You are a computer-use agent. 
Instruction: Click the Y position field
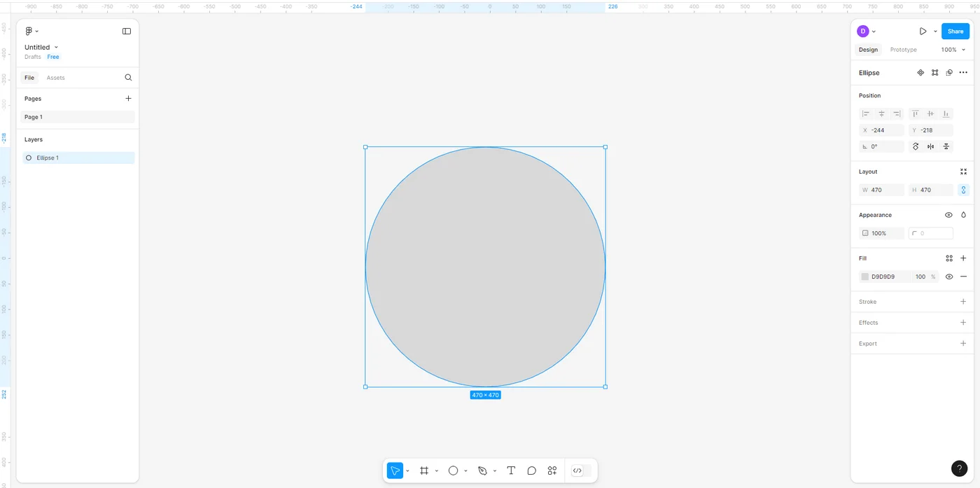[930, 130]
